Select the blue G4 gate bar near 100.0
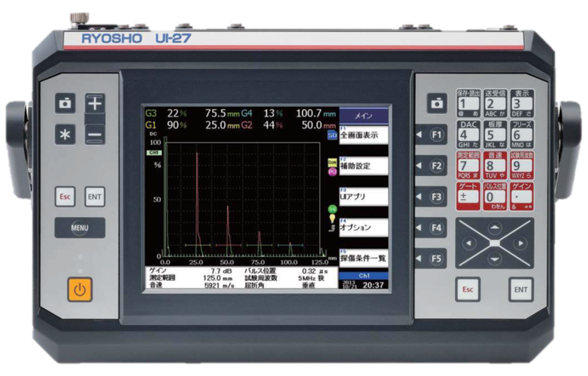Viewport: 588px width, 376px height. tap(290, 245)
